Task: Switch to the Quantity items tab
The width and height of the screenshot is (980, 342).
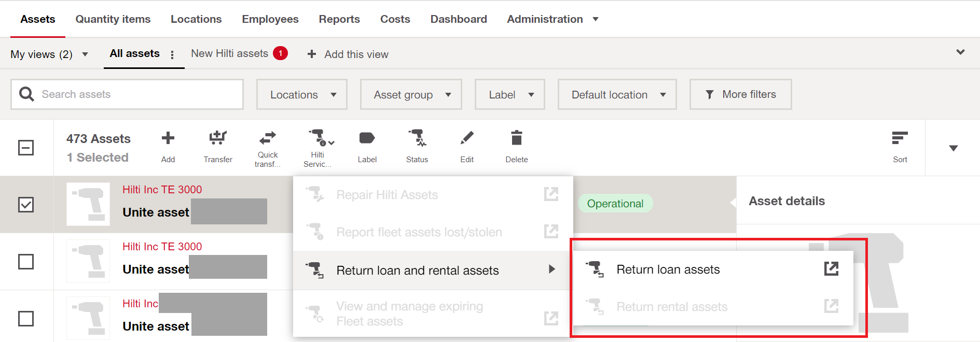Action: coord(113,19)
